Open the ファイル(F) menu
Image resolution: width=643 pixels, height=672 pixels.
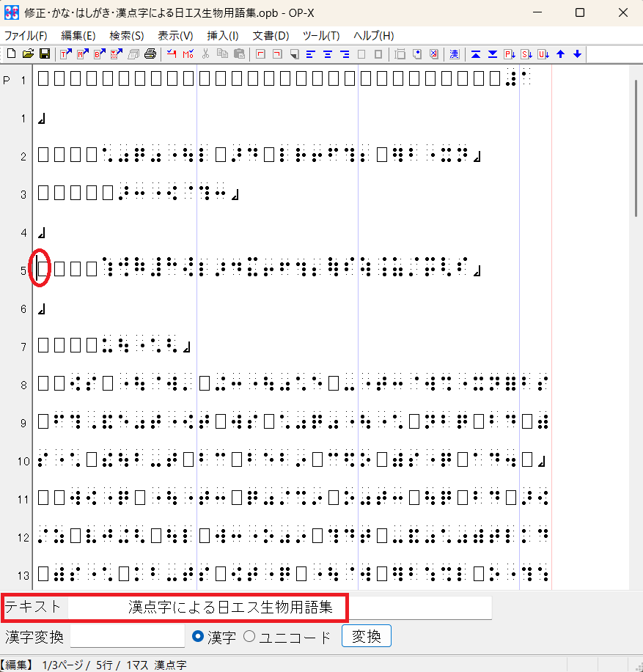[26, 36]
